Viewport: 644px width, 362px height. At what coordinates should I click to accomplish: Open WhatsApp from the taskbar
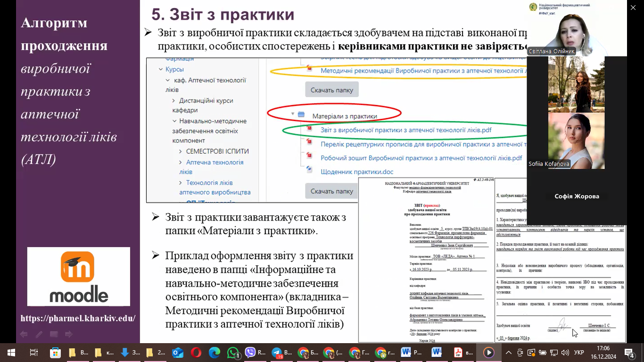click(233, 352)
